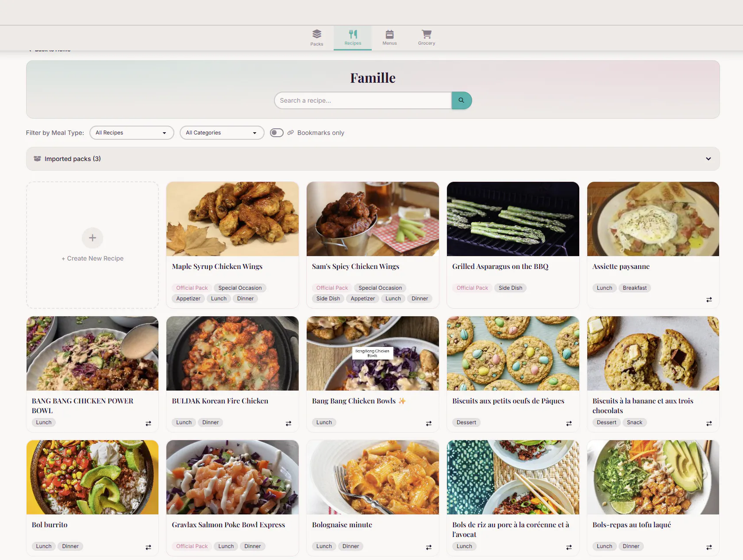Click Special Occasion tag on Maple Syrup Wings
The height and width of the screenshot is (560, 743).
[240, 288]
